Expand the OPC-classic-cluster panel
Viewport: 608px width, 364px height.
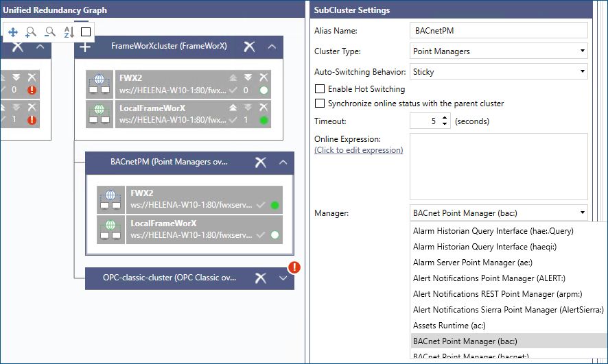283,278
